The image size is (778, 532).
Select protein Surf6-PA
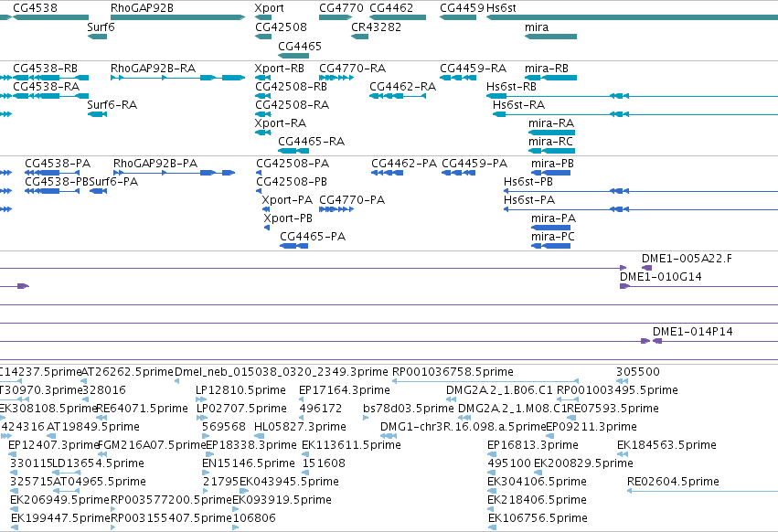(98, 191)
